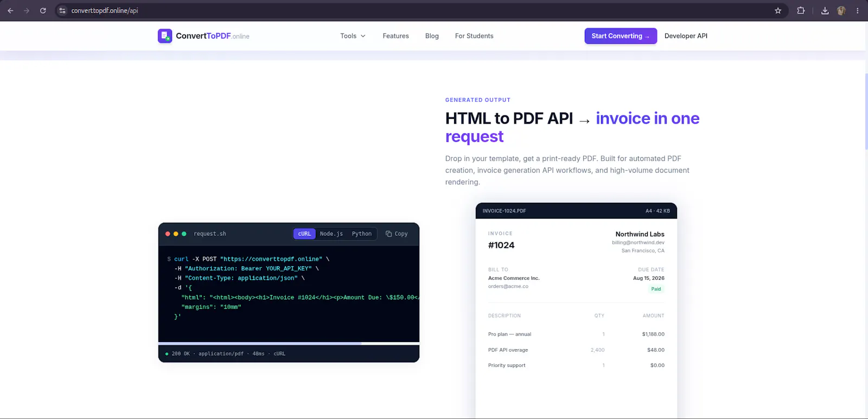Click the $1,188.00 amount

653,334
